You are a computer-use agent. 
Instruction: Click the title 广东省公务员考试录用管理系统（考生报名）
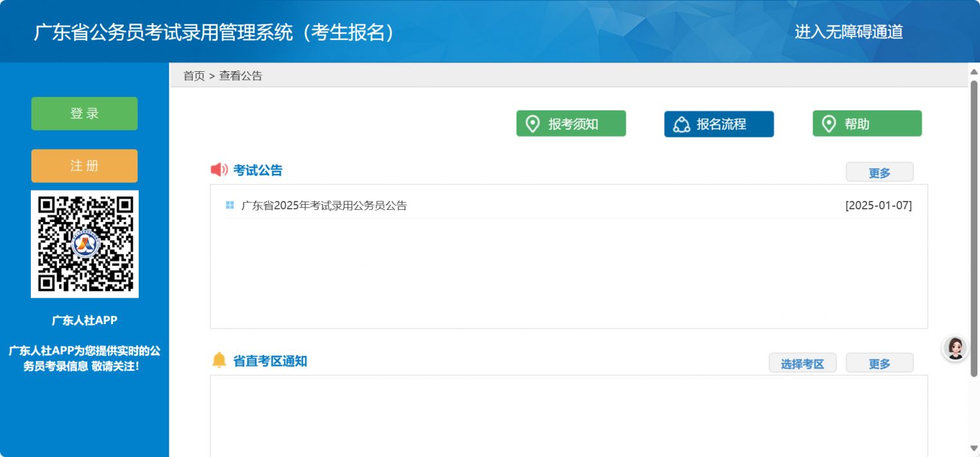click(214, 32)
